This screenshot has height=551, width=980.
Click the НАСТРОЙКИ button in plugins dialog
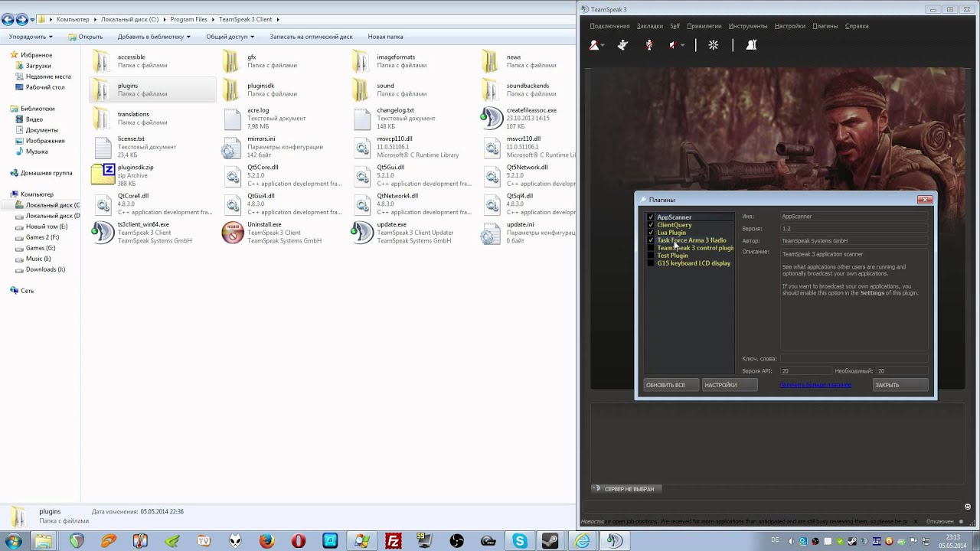click(730, 385)
